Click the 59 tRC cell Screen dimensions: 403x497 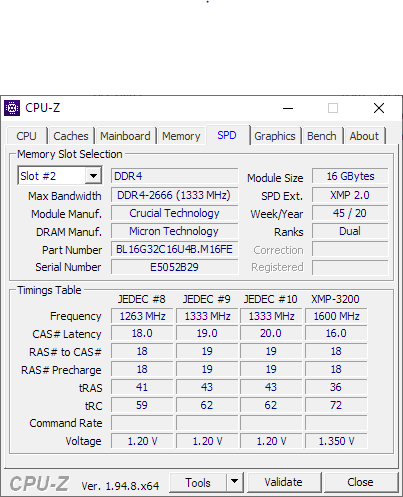(x=142, y=405)
